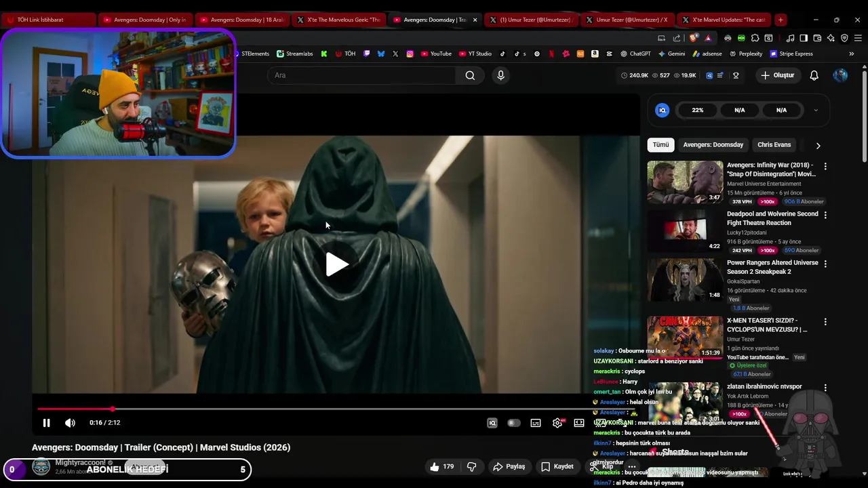868x488 pixels.
Task: Switch to X'te The Marvelous Geek tab
Action: [x=338, y=20]
